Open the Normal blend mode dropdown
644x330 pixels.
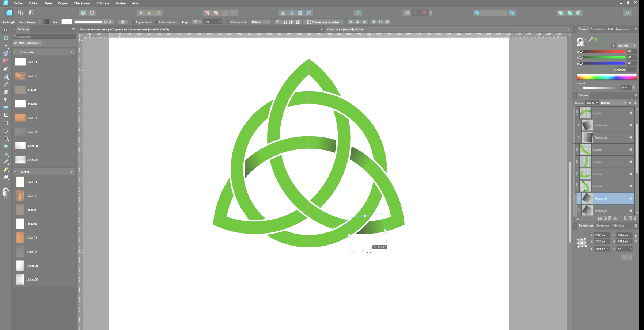613,103
